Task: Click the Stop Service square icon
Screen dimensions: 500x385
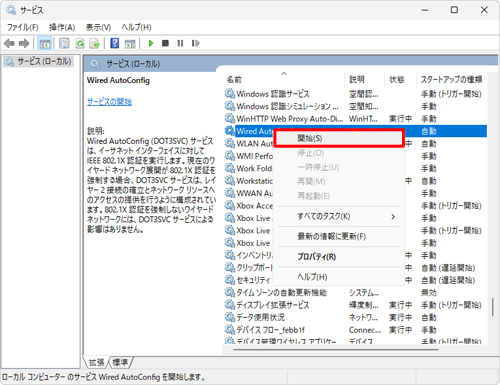Action: [x=165, y=43]
